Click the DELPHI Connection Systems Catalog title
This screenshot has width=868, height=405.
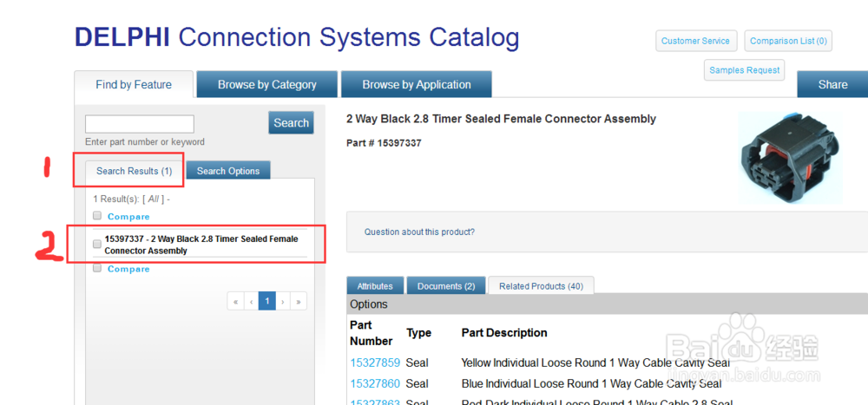pyautogui.click(x=297, y=37)
